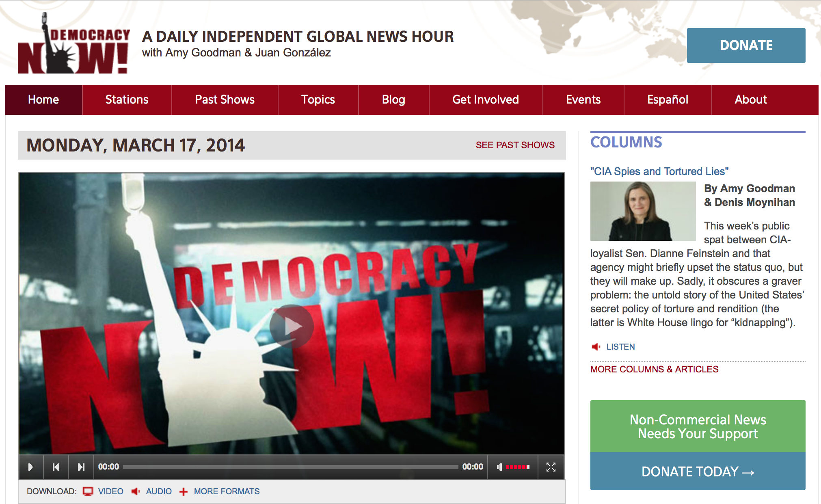Select Topics in the navigation bar

coord(318,100)
